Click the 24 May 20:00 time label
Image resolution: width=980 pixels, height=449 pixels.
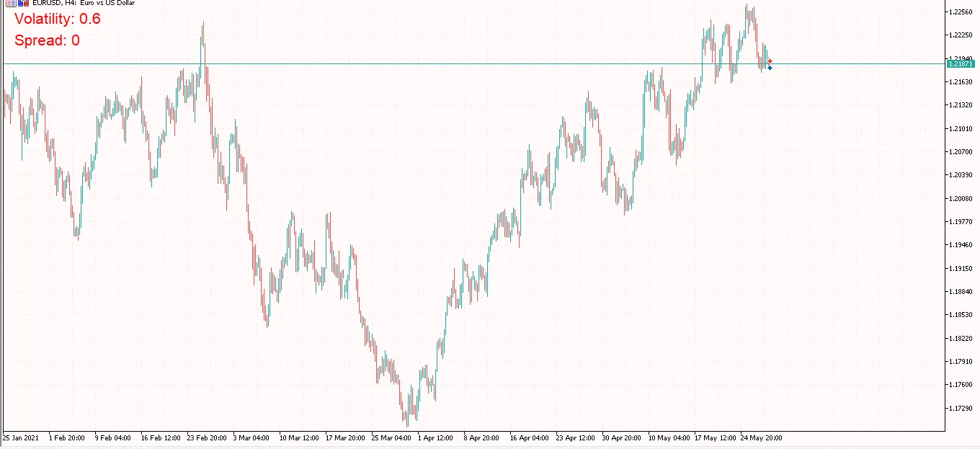pyautogui.click(x=761, y=437)
